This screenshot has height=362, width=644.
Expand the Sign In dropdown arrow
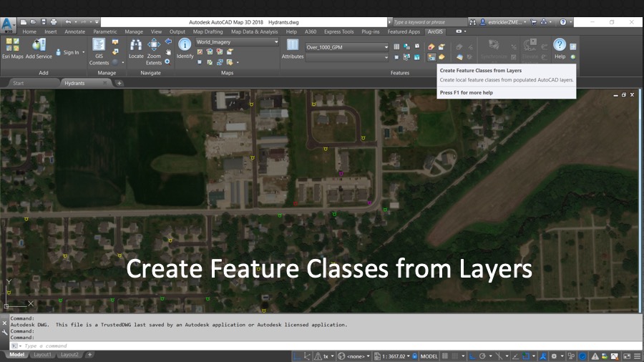click(84, 52)
